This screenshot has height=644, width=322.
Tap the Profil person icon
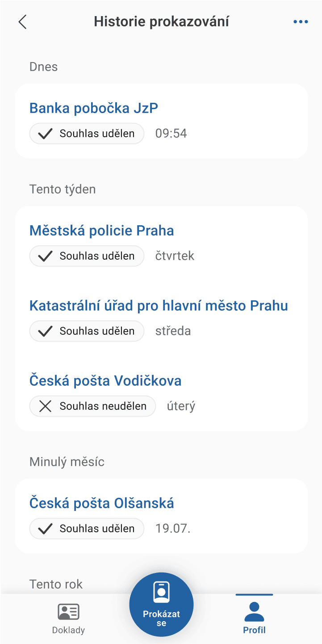click(x=254, y=612)
